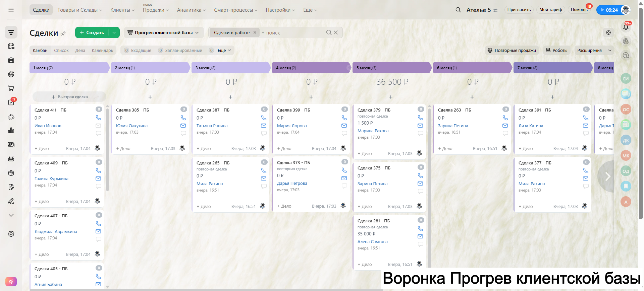Open the notifications bell icon
644x291 pixels.
point(626,27)
